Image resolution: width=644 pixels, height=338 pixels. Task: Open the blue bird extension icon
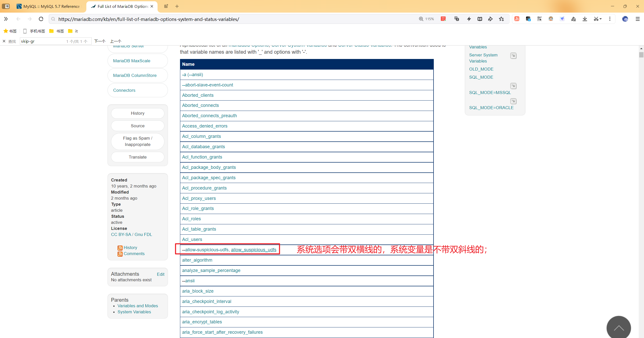(562, 19)
